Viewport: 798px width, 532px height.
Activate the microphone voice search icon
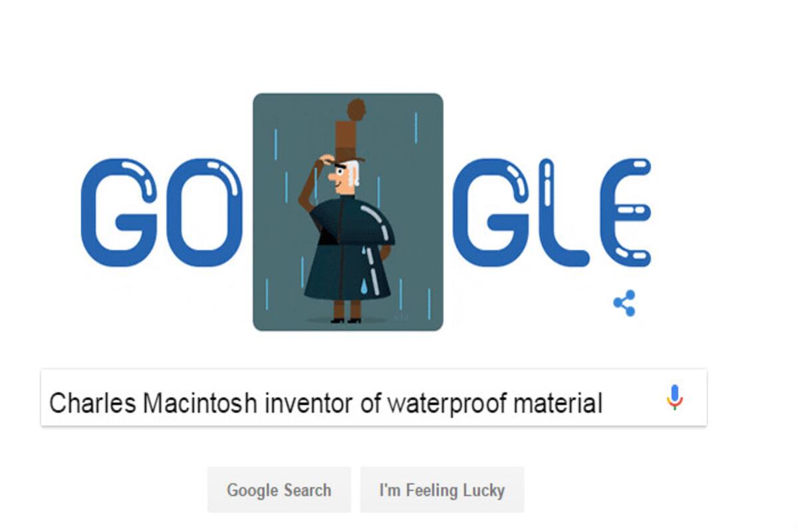674,398
